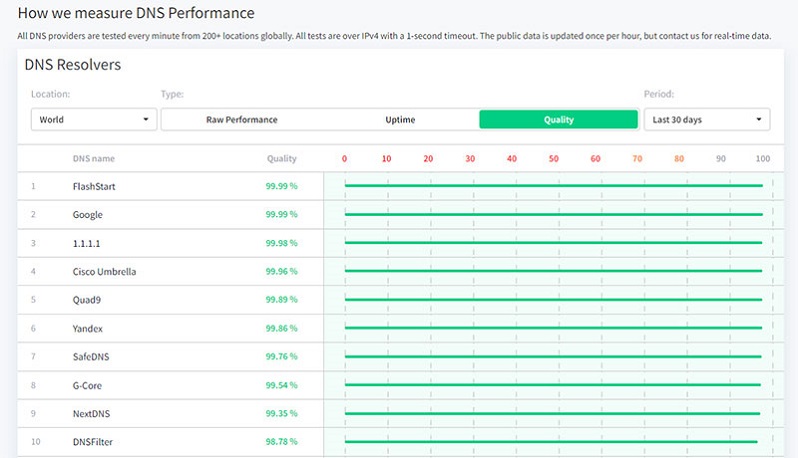
Task: Click the Google resolver row
Action: pyautogui.click(x=88, y=215)
